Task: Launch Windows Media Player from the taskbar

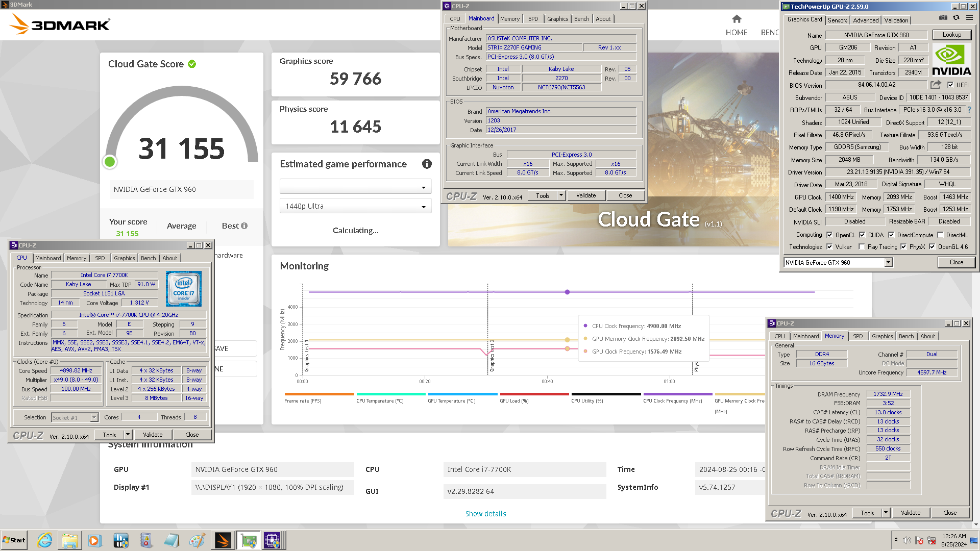Action: tap(95, 540)
